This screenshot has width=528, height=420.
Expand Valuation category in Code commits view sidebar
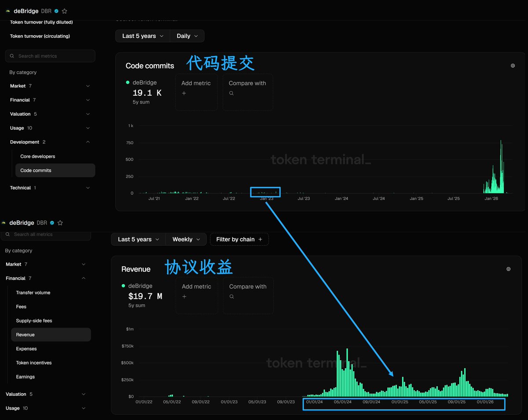(50, 114)
